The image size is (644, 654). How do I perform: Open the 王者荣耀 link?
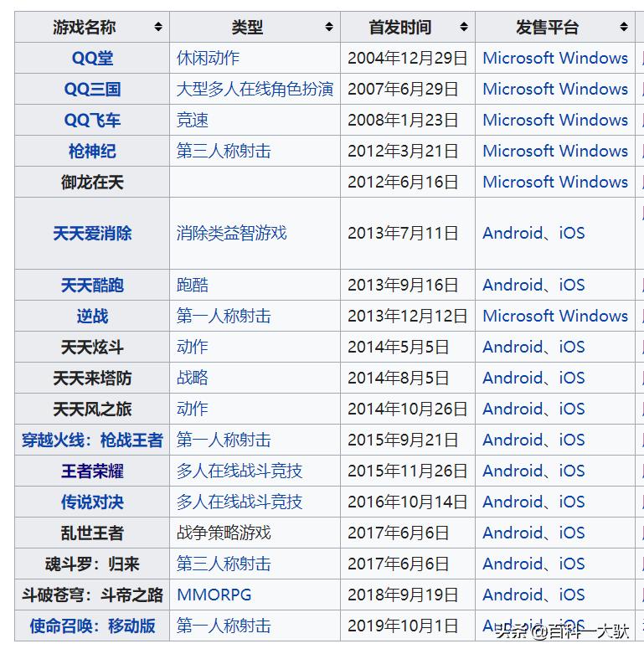(x=92, y=471)
